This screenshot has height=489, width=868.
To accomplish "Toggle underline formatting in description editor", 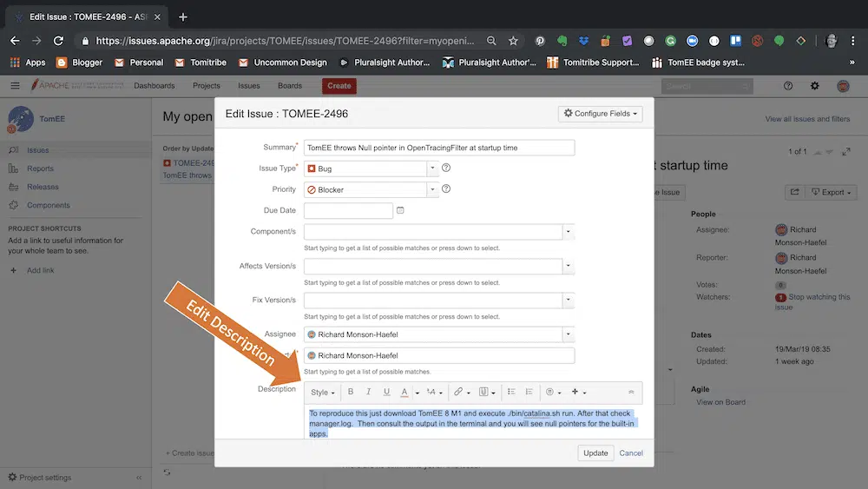I will click(386, 392).
